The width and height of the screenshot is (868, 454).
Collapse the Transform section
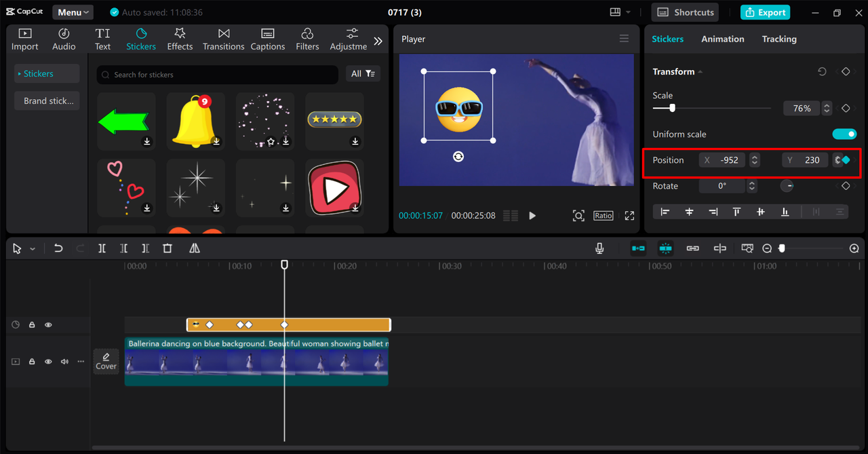tap(700, 72)
